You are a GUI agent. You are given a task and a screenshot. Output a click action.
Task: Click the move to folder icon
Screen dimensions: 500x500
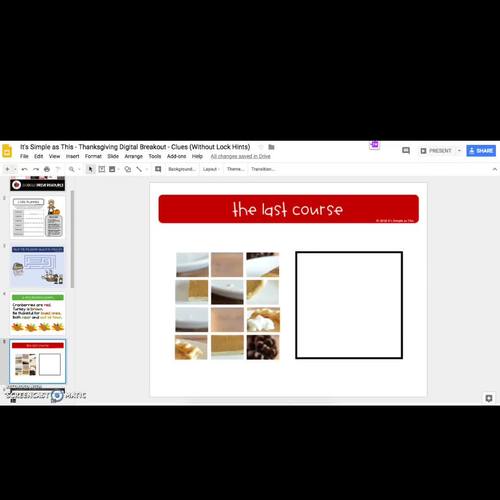point(271,147)
